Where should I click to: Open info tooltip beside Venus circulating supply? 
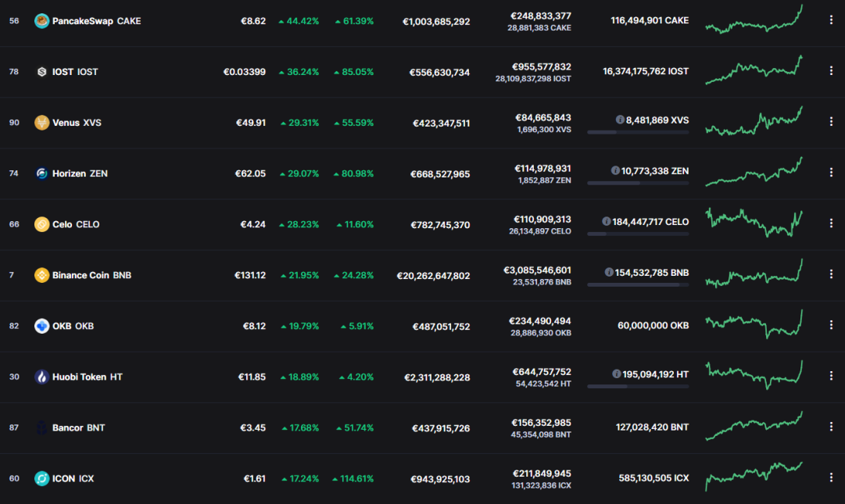[x=620, y=120]
